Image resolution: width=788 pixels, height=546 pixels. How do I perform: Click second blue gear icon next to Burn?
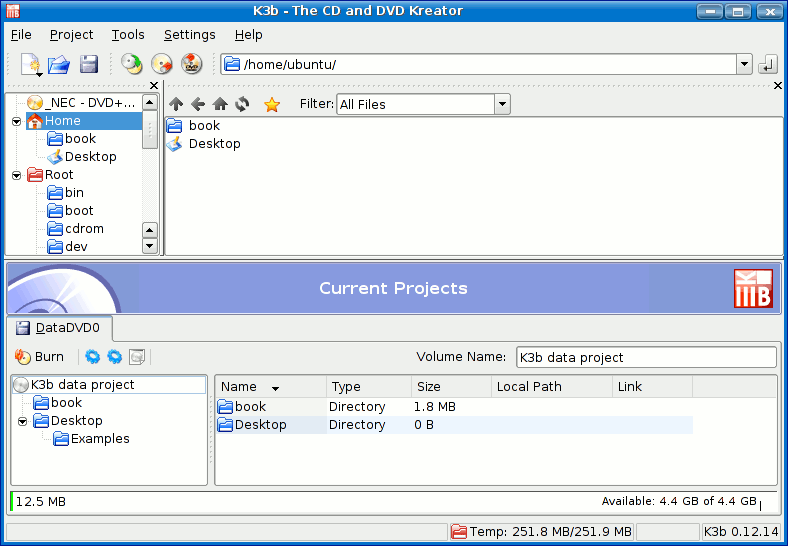(x=115, y=356)
